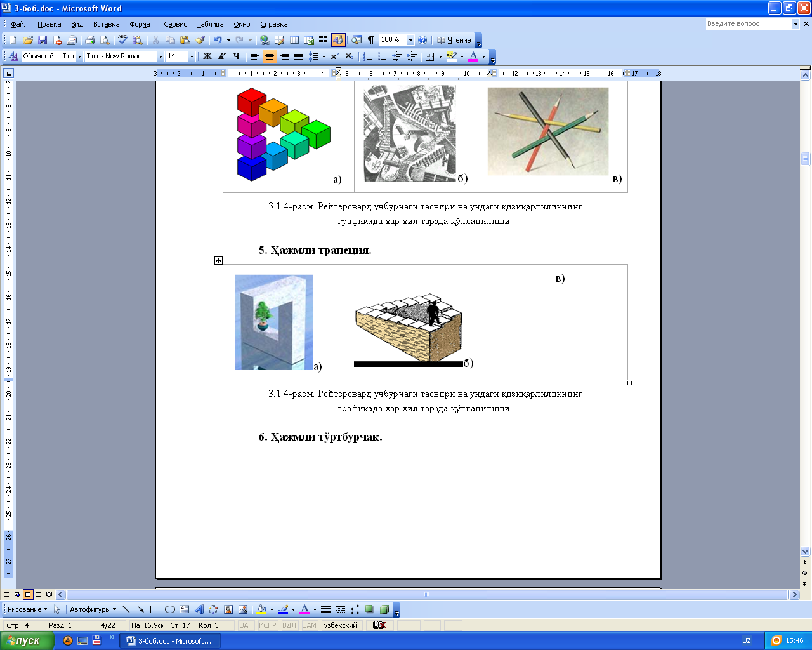Paste from the clipboard icon
The height and width of the screenshot is (650, 812).
(x=185, y=40)
